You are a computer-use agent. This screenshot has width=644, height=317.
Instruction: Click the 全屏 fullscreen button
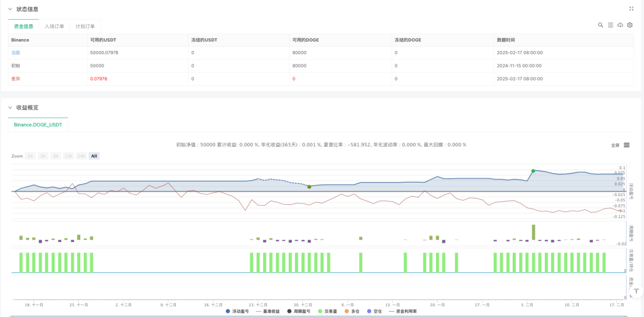pyautogui.click(x=615, y=145)
